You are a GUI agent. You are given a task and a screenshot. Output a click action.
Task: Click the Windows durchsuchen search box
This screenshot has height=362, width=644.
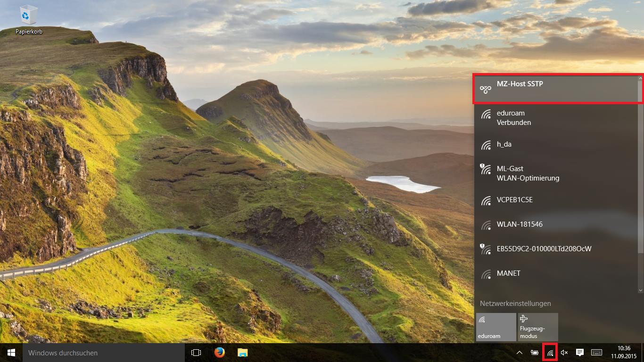104,353
